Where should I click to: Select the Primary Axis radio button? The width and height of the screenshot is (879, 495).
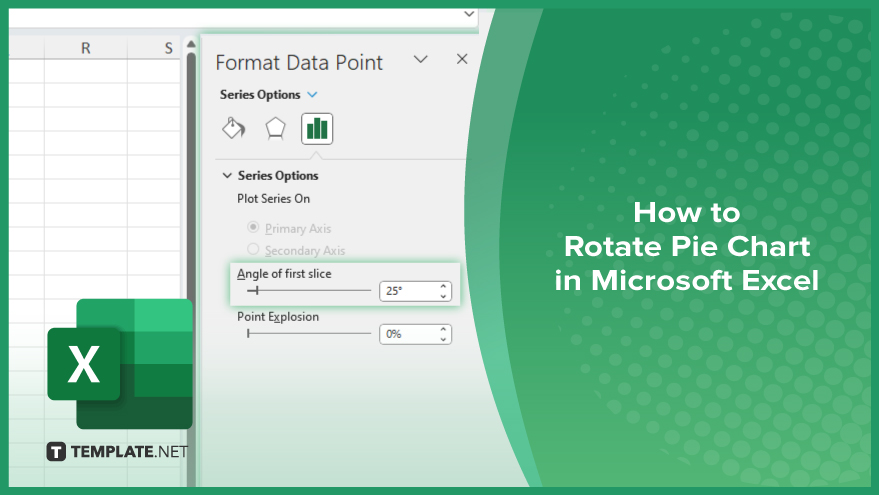tap(253, 227)
